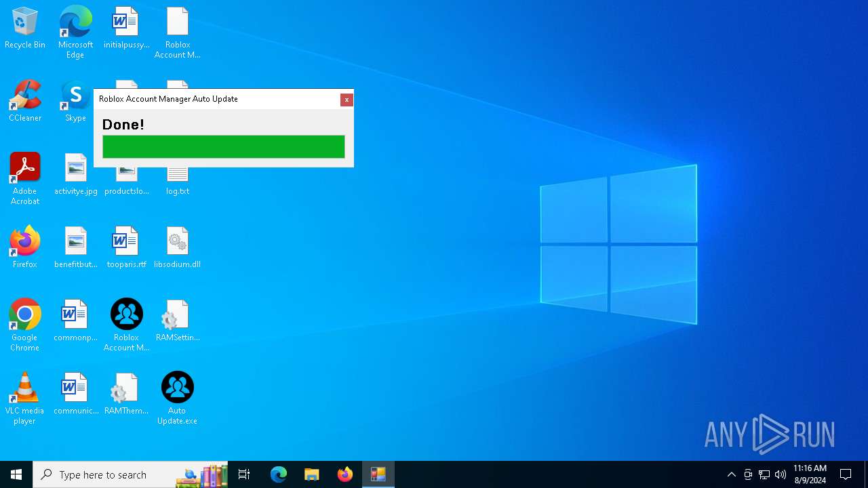Select the CCleaner desktop shortcut
The image size is (868, 488).
click(x=25, y=102)
